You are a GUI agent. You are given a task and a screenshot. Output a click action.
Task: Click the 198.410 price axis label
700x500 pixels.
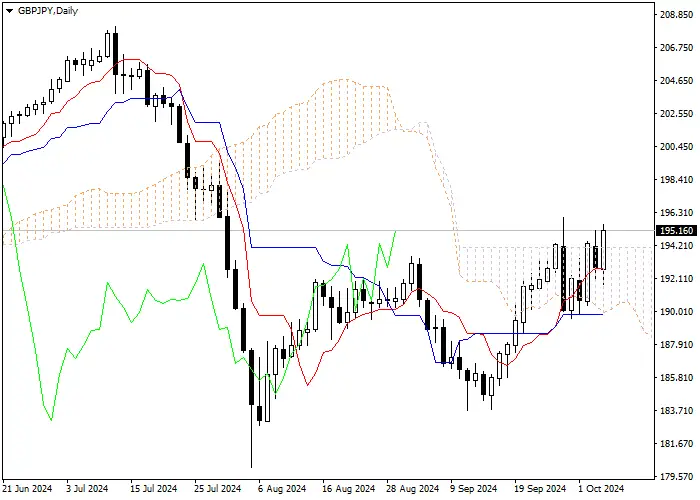(x=676, y=180)
